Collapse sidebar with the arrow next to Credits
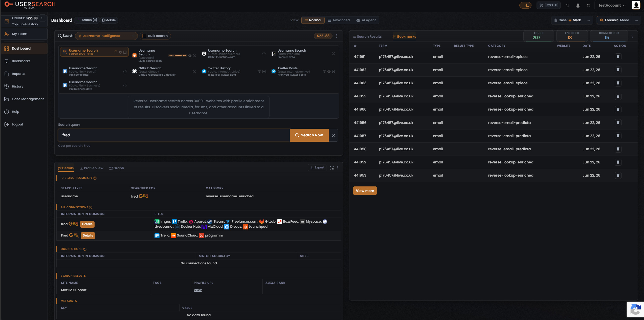644x320 pixels. [x=42, y=18]
